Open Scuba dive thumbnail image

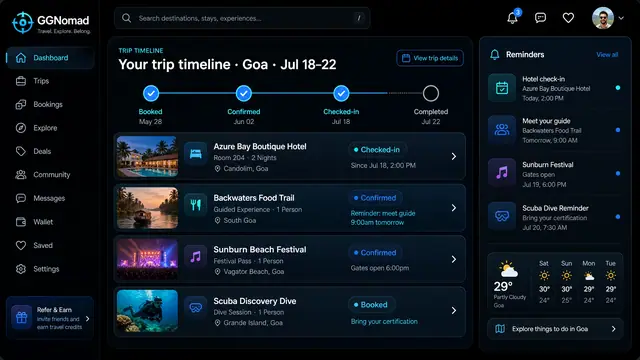click(x=147, y=311)
